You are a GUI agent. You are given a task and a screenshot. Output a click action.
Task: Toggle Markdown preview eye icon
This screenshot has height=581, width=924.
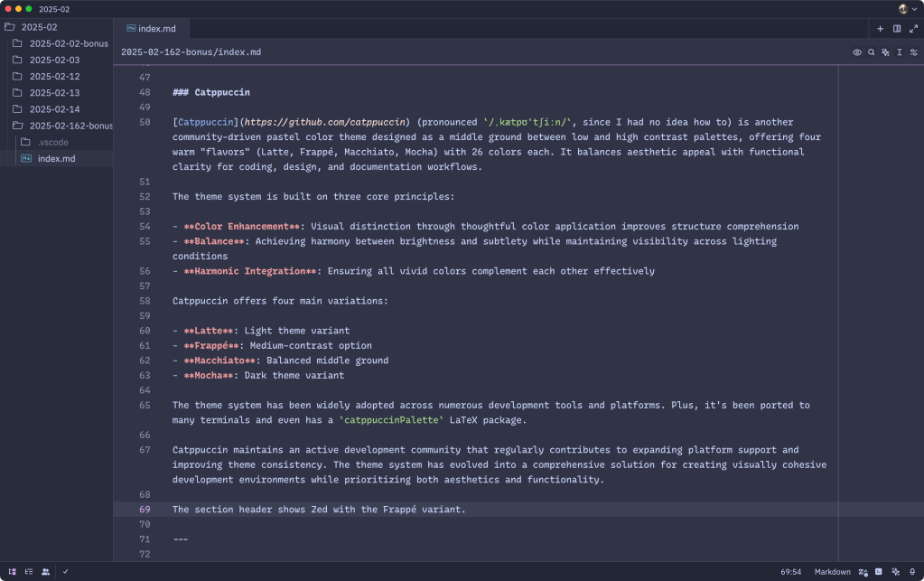(x=857, y=52)
